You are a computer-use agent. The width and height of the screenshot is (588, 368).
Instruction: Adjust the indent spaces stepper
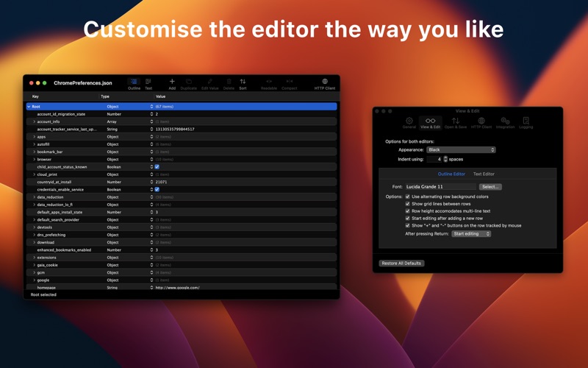tap(445, 159)
